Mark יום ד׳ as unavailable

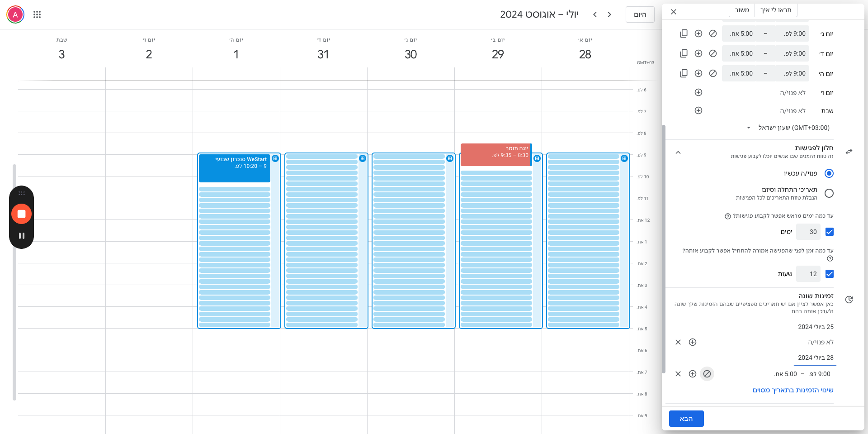(713, 53)
